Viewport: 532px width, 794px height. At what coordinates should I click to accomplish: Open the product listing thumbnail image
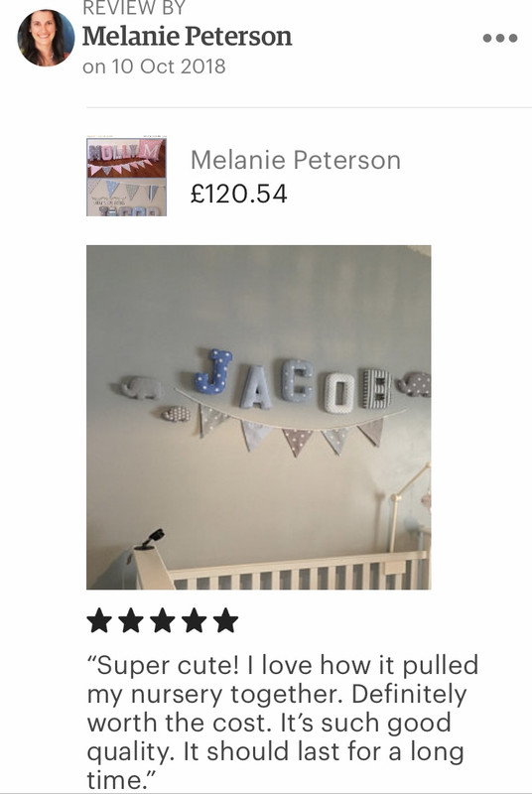[126, 176]
